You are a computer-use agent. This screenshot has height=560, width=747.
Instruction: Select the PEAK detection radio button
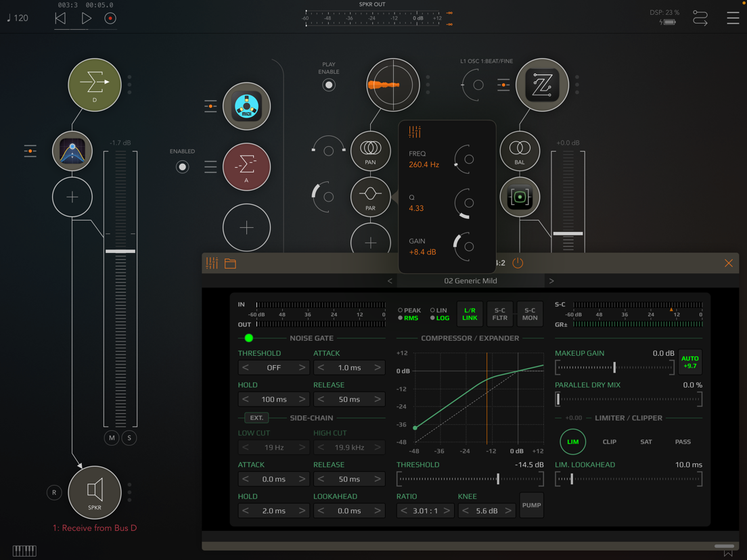[400, 310]
